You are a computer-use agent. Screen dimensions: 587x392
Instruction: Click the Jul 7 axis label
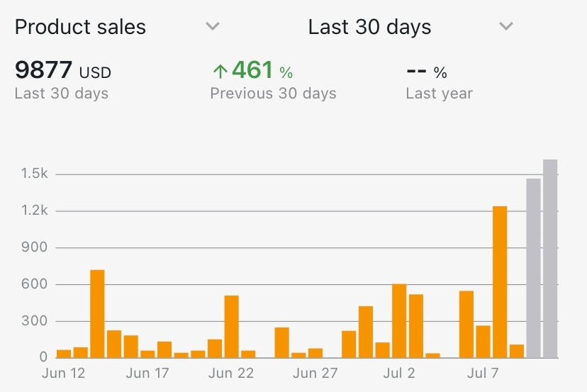(x=483, y=373)
